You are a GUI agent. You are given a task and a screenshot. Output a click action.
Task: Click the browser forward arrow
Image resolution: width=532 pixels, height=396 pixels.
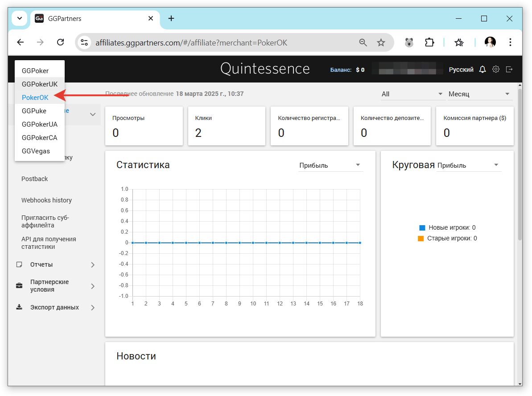click(x=41, y=42)
